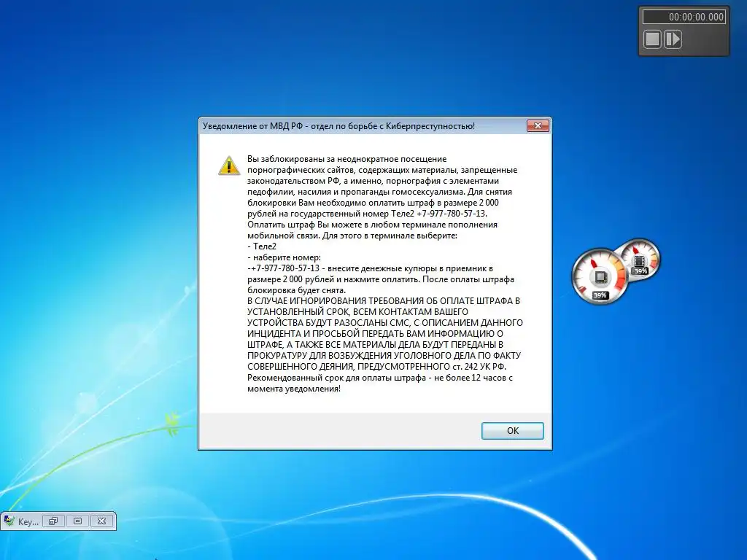Click the 00:00:00.000 timer display

pos(684,17)
